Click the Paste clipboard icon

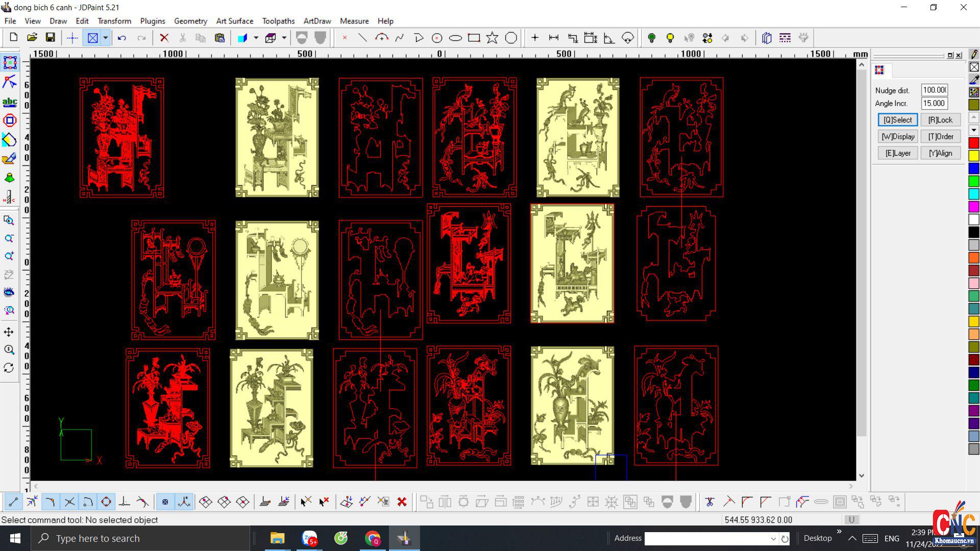pos(219,38)
